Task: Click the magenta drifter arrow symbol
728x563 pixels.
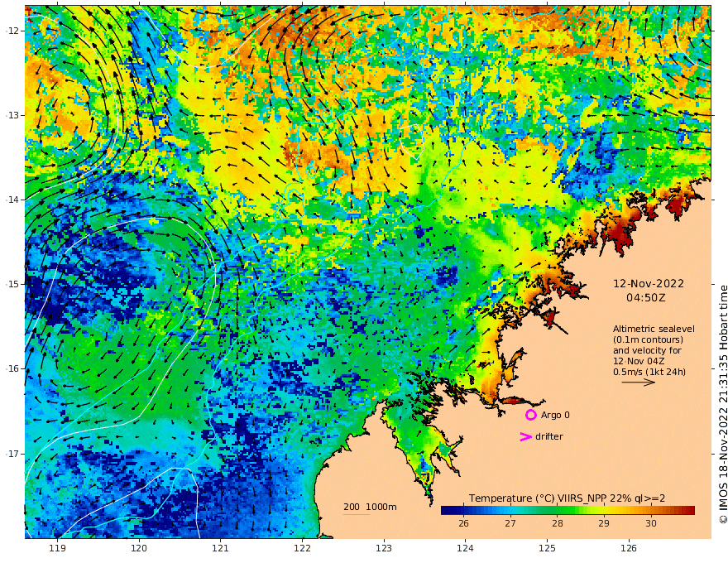Action: click(525, 436)
